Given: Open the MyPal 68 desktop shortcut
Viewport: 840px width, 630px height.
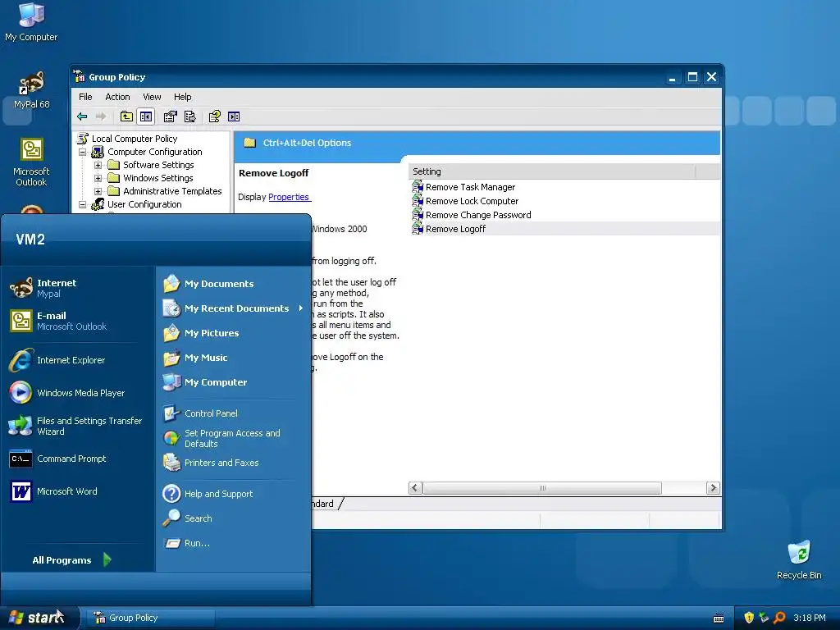Looking at the screenshot, I should [x=31, y=89].
